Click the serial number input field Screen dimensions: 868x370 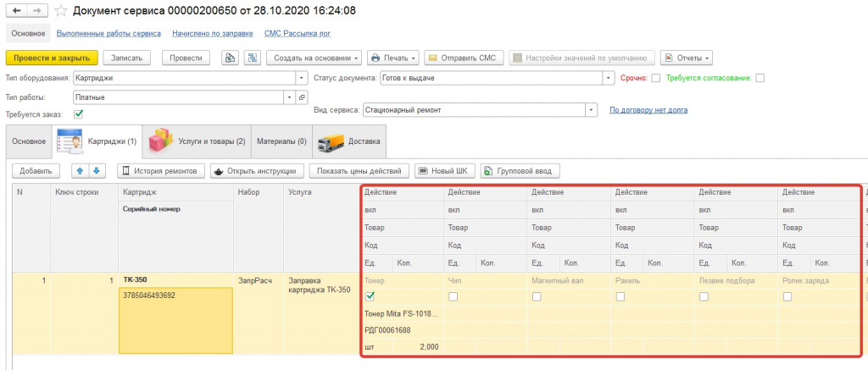click(175, 320)
